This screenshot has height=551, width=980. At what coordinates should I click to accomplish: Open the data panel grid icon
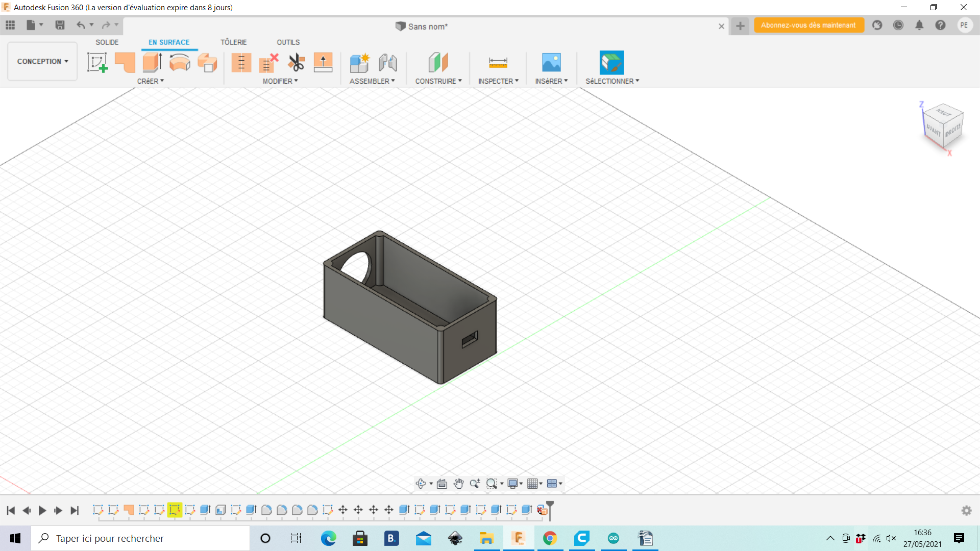click(x=10, y=25)
